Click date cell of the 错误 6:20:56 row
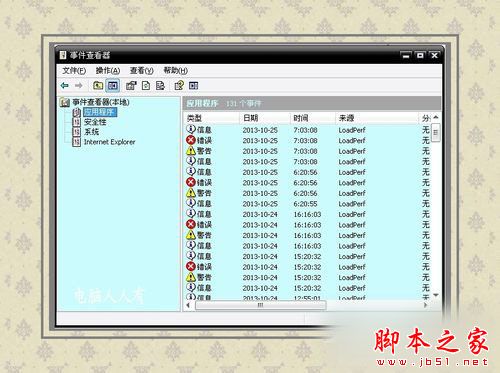The image size is (500, 373). (x=260, y=183)
